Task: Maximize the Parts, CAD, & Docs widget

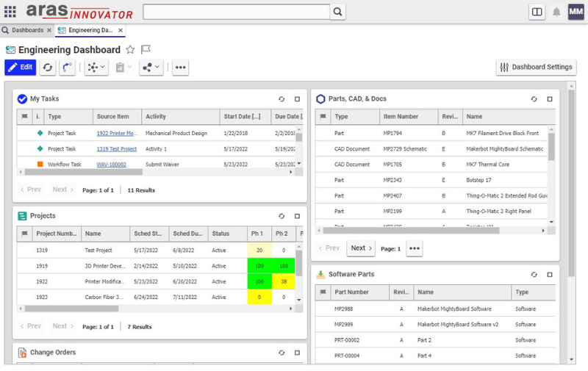Action: (550, 98)
